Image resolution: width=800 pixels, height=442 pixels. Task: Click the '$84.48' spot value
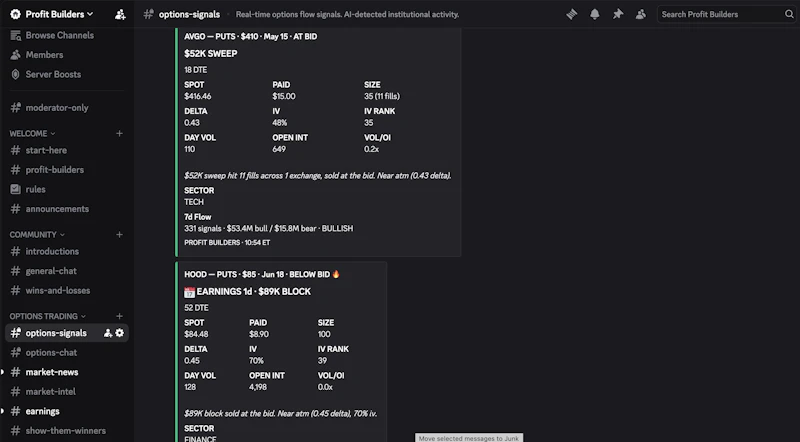pos(196,334)
